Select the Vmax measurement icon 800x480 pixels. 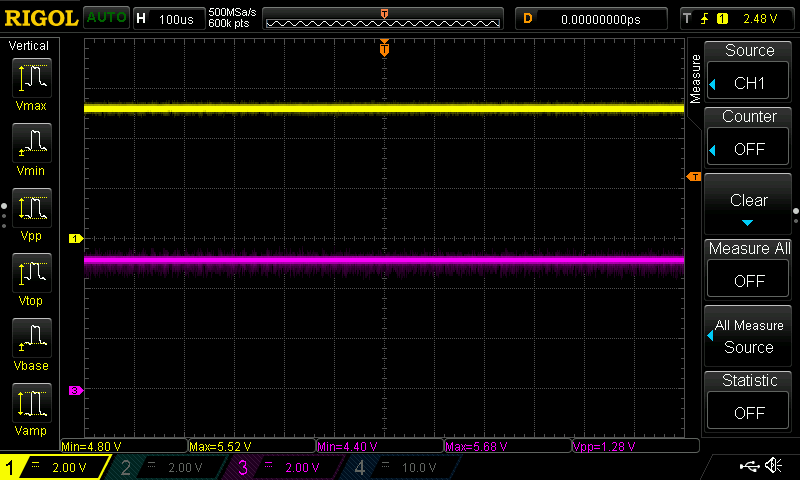(32, 84)
